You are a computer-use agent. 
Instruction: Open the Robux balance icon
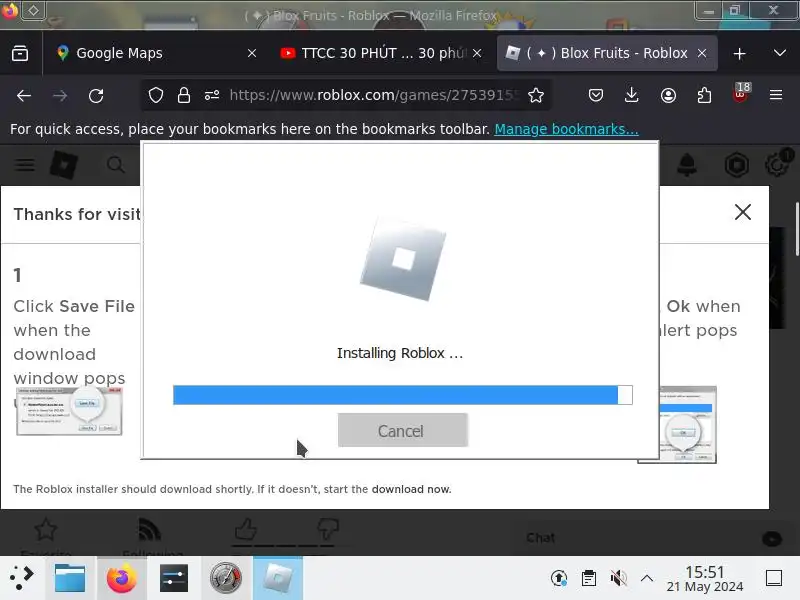[737, 165]
